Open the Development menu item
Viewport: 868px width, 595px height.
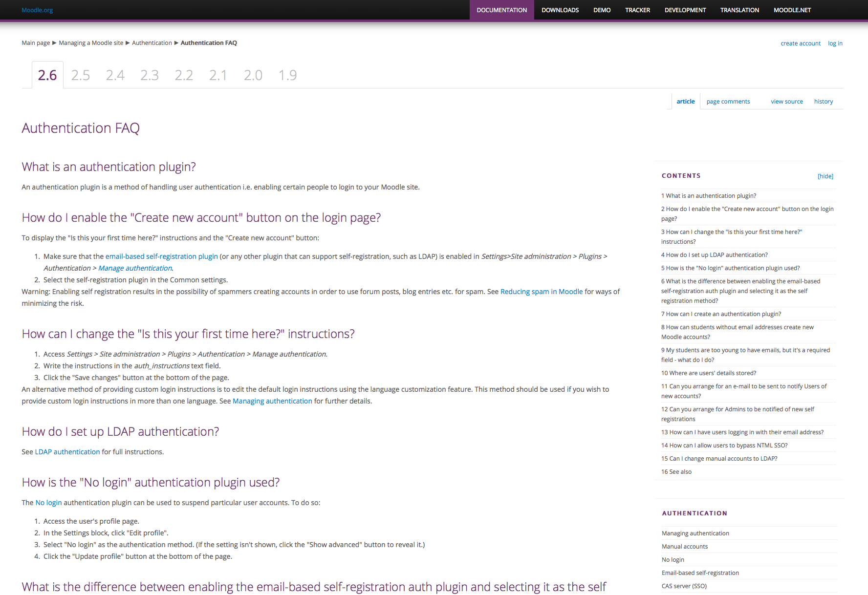pos(685,10)
